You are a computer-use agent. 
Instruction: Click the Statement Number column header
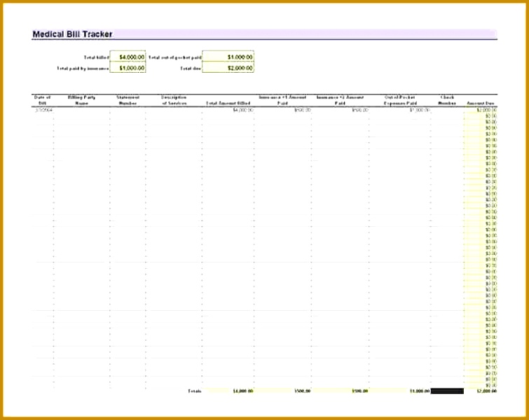[128, 100]
